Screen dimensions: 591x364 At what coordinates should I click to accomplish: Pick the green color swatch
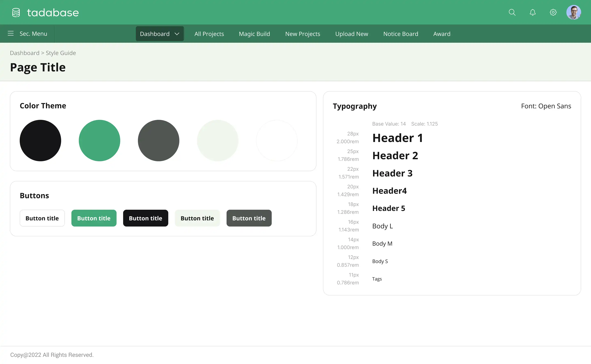[99, 141]
